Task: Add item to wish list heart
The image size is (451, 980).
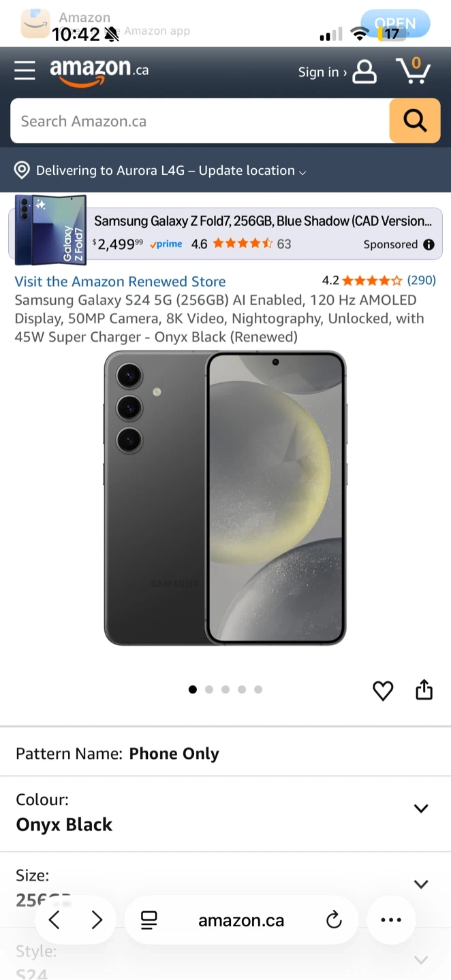Action: (383, 690)
